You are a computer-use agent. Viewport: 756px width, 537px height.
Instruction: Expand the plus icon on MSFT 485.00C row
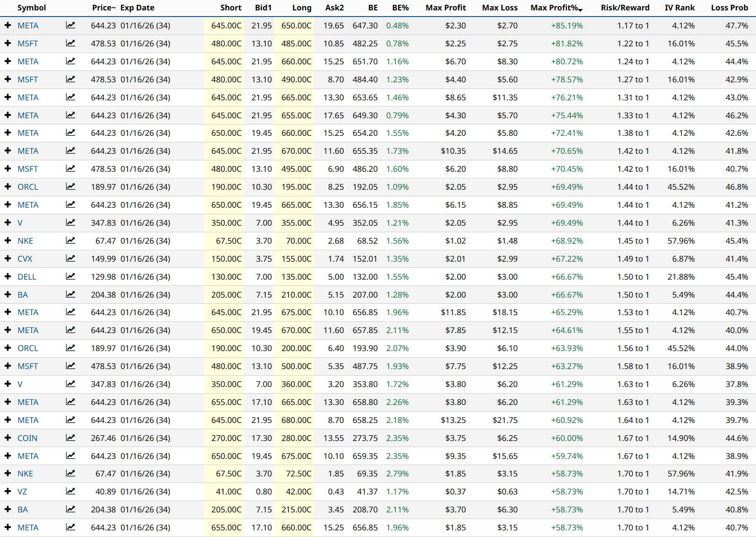(x=8, y=43)
